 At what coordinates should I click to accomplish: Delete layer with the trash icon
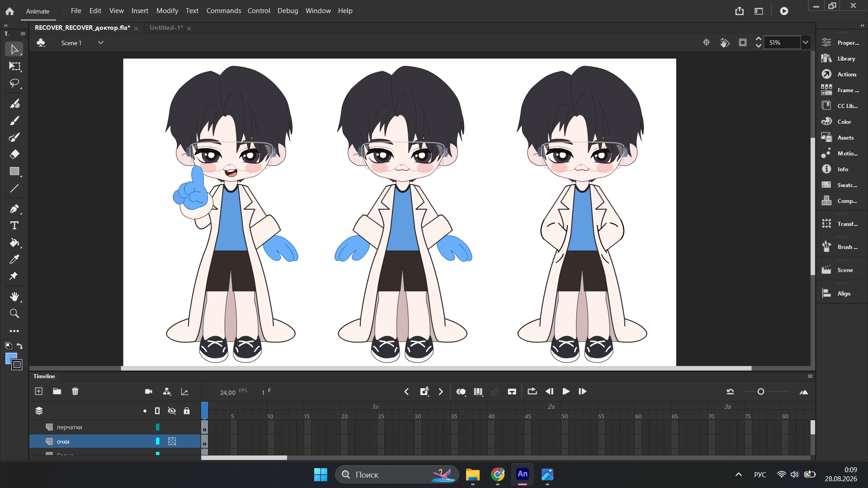[x=75, y=391]
